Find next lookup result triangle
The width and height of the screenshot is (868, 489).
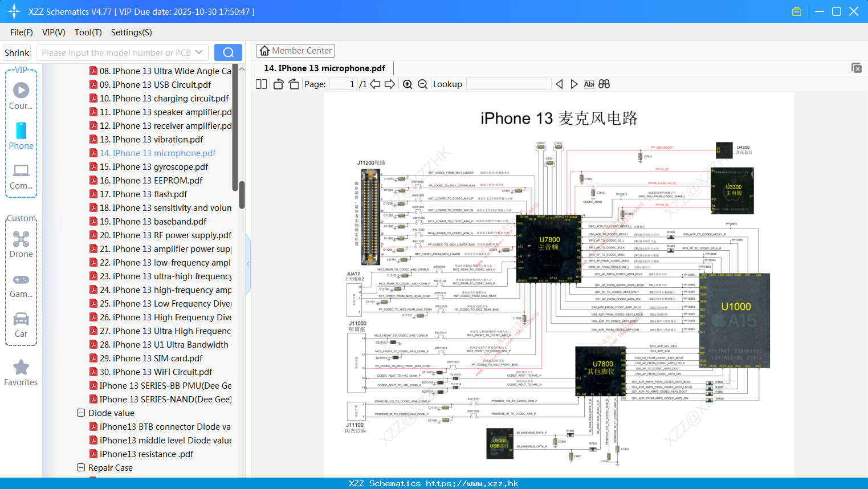[574, 84]
